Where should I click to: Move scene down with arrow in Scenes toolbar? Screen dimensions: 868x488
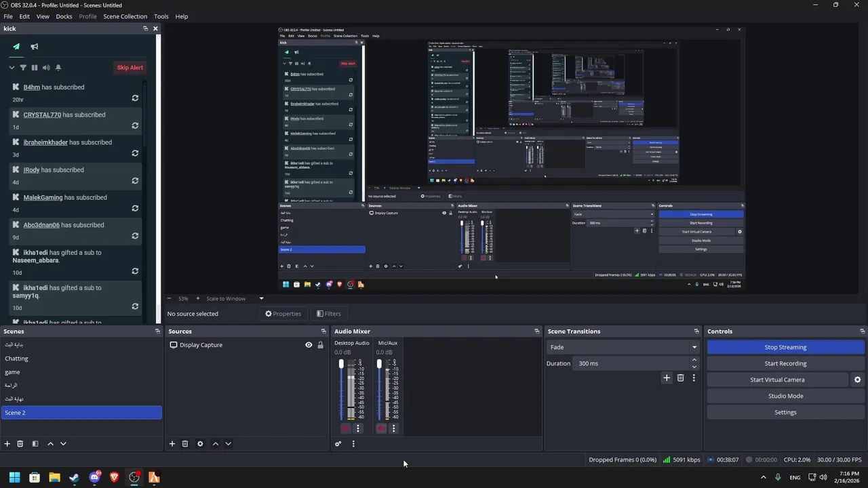(x=63, y=444)
